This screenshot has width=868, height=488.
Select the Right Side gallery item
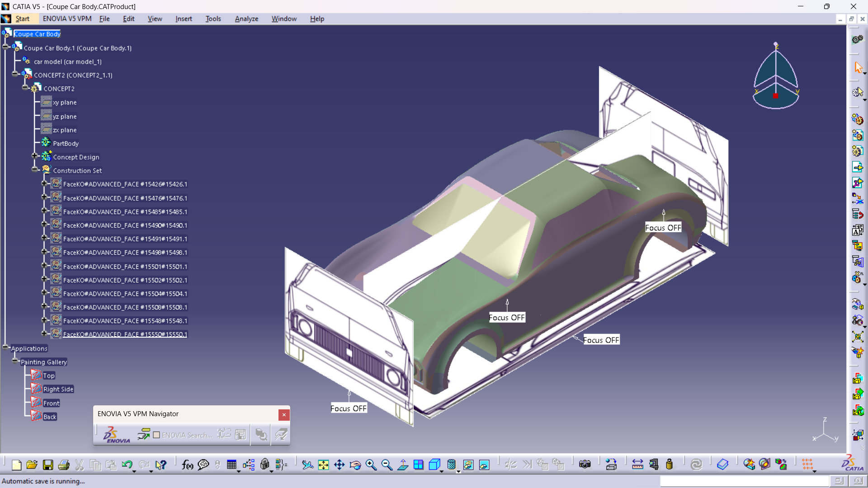[58, 389]
